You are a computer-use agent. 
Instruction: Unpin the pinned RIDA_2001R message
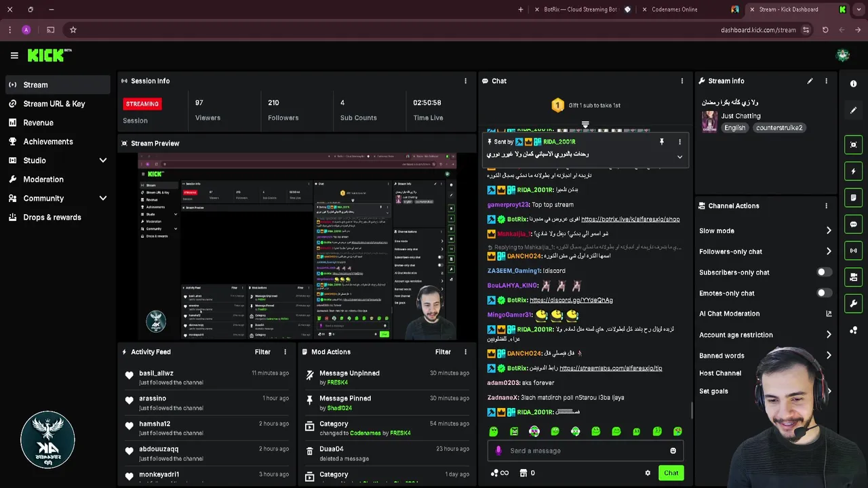(x=662, y=142)
